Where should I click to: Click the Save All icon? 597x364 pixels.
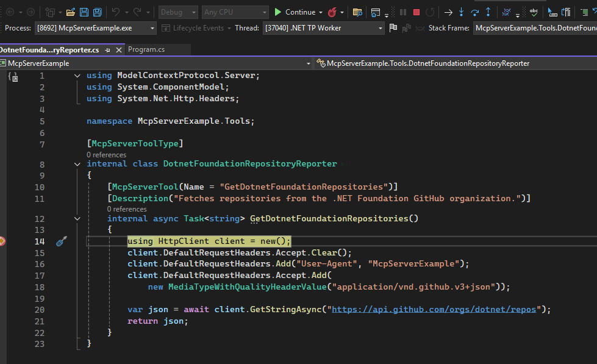pos(96,12)
